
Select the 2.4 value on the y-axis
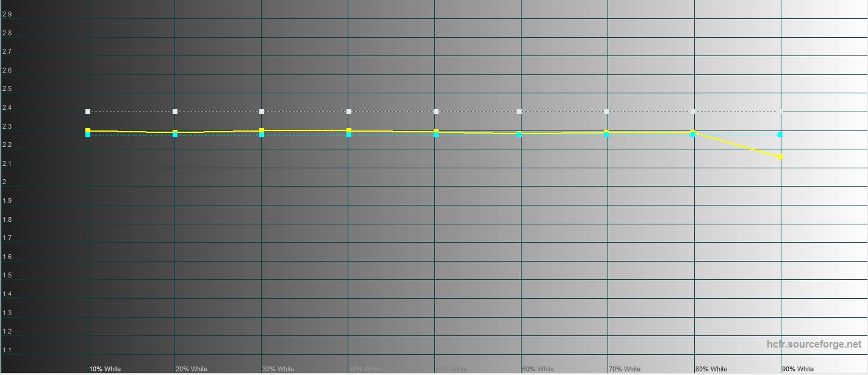(7, 108)
